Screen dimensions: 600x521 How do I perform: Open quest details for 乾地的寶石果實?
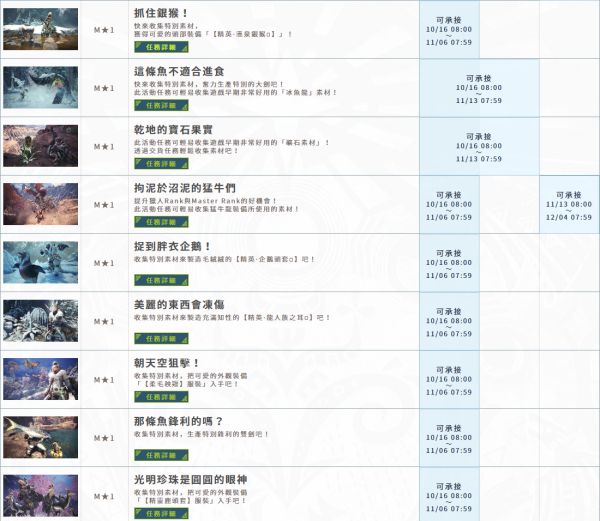(x=161, y=164)
